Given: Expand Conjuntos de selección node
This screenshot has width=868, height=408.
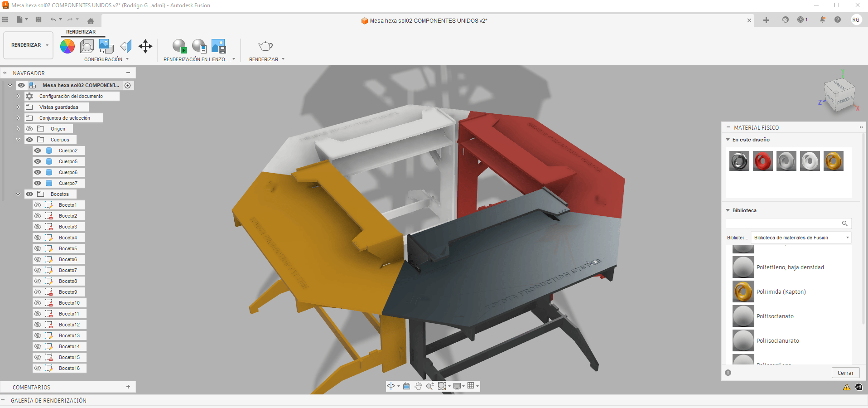Looking at the screenshot, I should click(x=18, y=118).
